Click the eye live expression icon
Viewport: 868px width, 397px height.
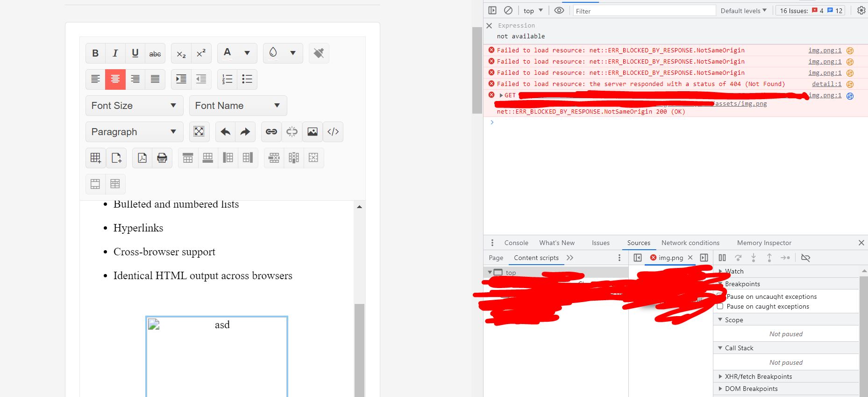pos(559,10)
